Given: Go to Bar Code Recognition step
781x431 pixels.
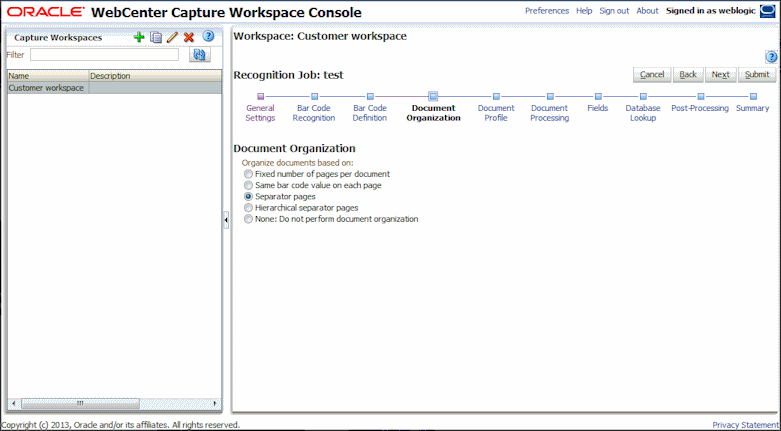Looking at the screenshot, I should coord(314,113).
